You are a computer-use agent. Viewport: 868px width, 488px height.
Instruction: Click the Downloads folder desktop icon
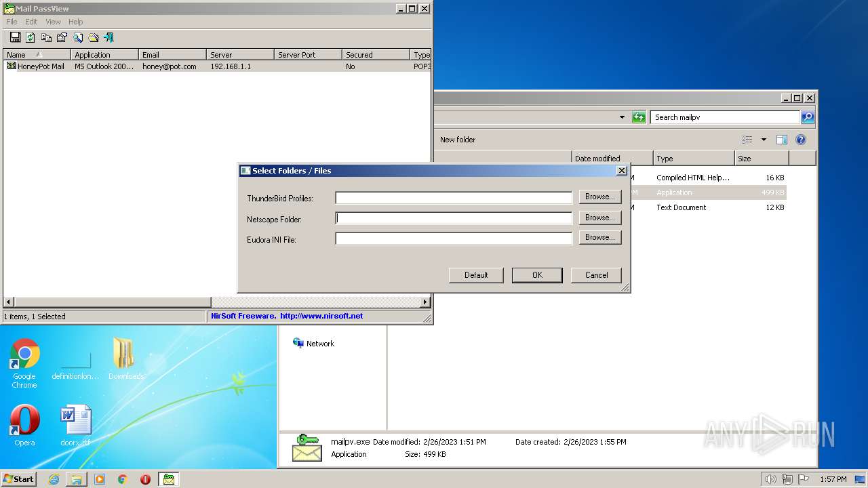tap(125, 359)
